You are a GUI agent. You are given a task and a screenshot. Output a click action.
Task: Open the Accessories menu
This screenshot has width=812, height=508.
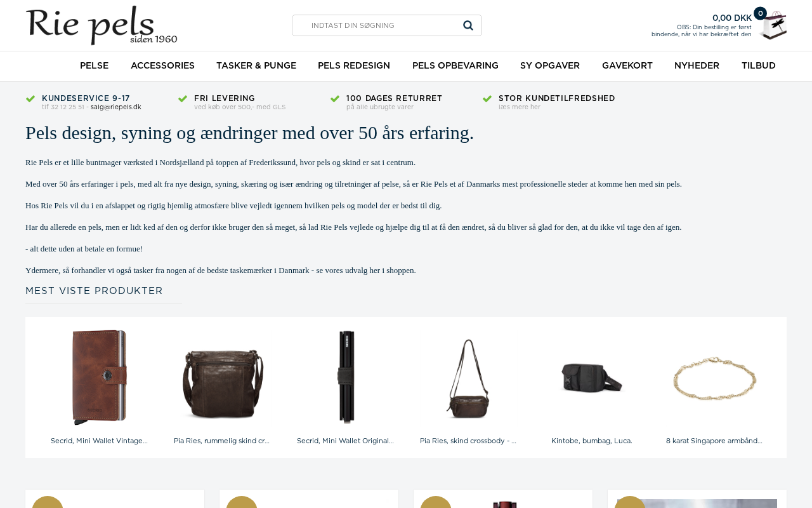[162, 66]
